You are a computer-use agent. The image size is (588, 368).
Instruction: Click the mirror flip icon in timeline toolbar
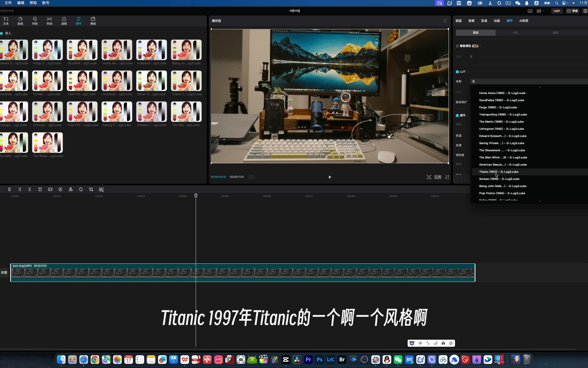(x=70, y=189)
